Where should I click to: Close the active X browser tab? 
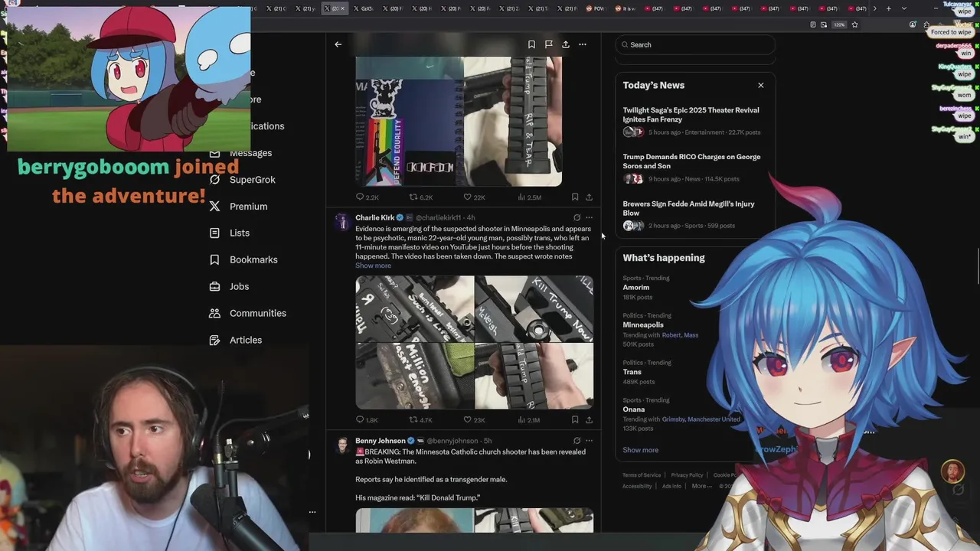pyautogui.click(x=342, y=8)
